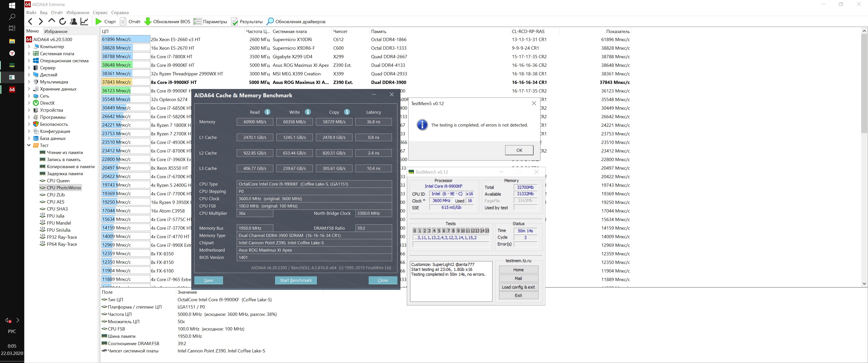This screenshot has width=868, height=363.
Task: Click the Read info icon in benchmark
Action: coord(267,112)
